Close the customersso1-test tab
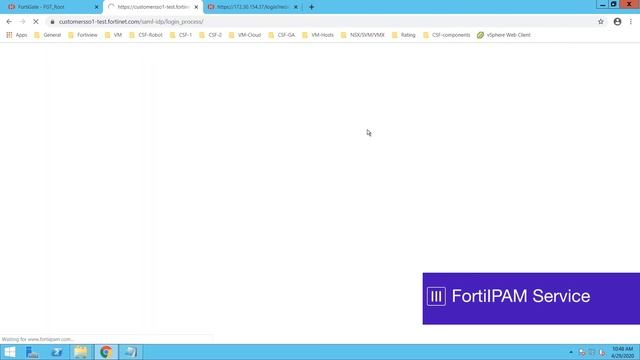Image resolution: width=640 pixels, height=360 pixels. [x=196, y=7]
